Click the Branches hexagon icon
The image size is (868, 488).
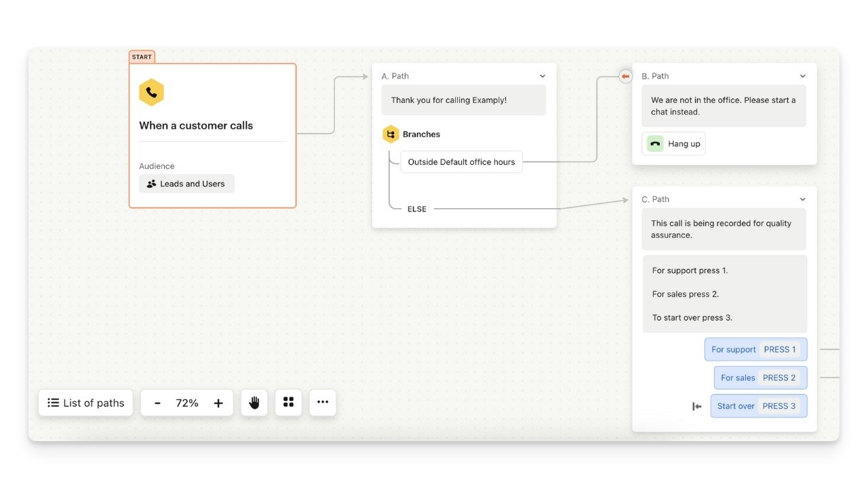click(391, 134)
